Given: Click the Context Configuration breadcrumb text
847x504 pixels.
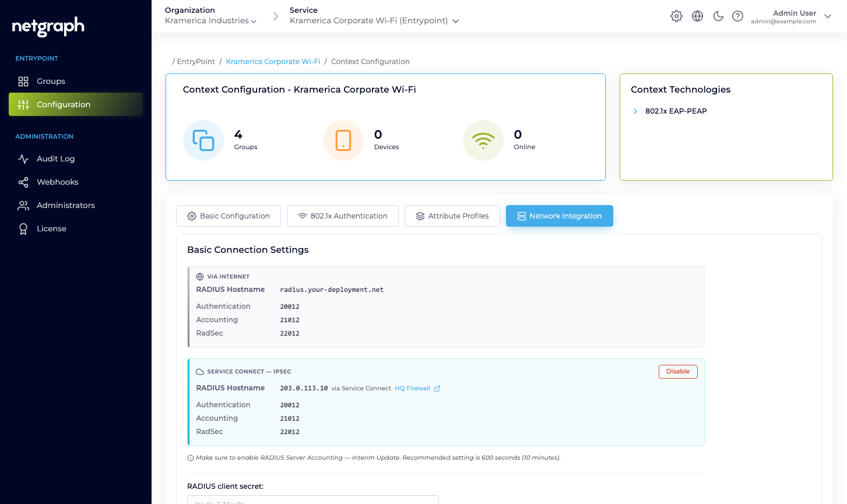Looking at the screenshot, I should [x=370, y=62].
